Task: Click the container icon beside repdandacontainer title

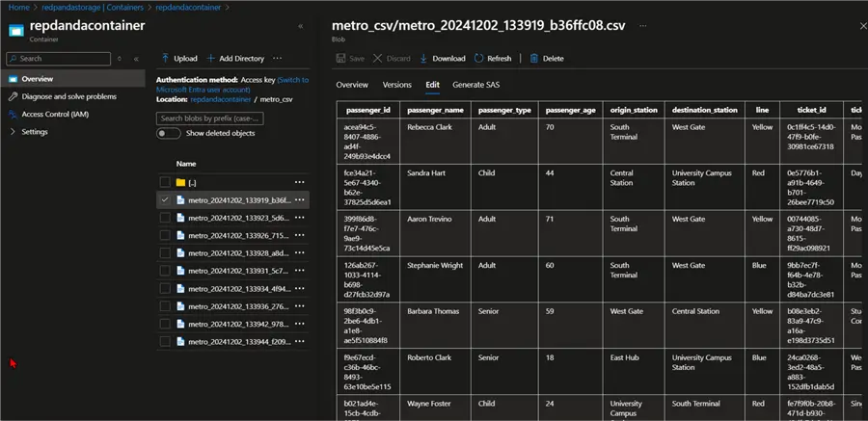Action: pos(16,29)
